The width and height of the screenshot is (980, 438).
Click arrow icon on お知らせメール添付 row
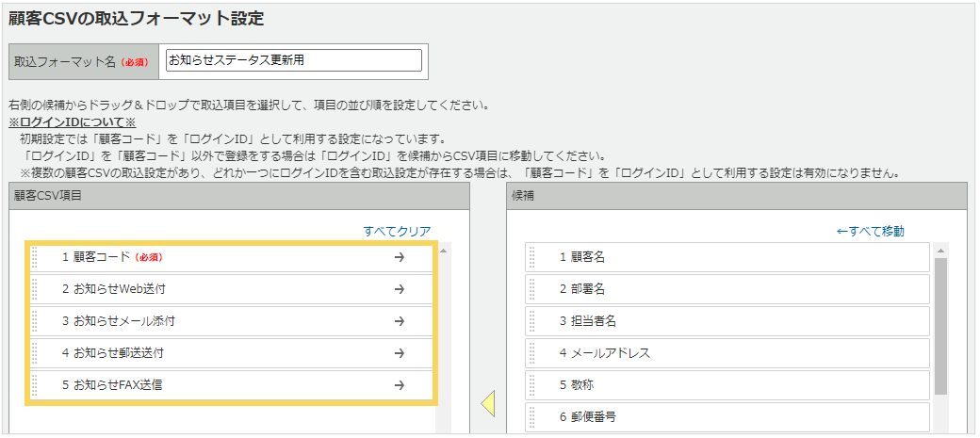pyautogui.click(x=400, y=321)
